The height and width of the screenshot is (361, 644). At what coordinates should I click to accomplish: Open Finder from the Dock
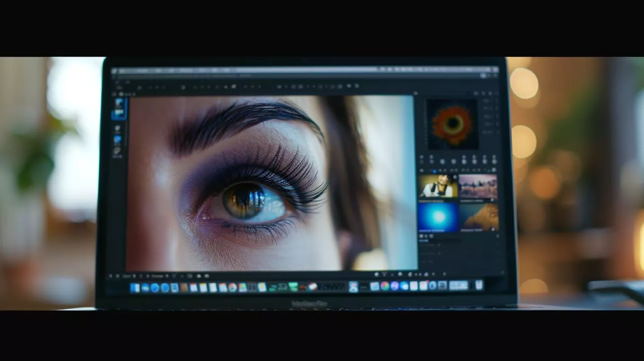pos(135,287)
